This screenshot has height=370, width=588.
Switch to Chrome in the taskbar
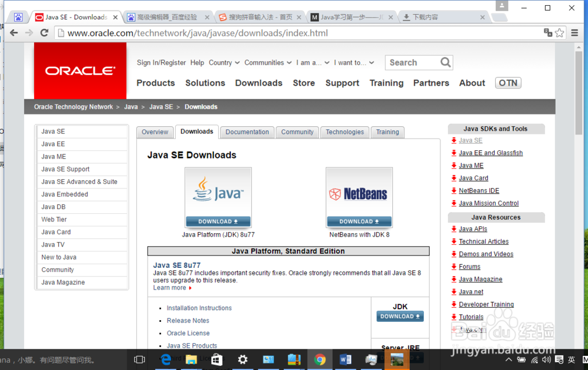click(320, 359)
